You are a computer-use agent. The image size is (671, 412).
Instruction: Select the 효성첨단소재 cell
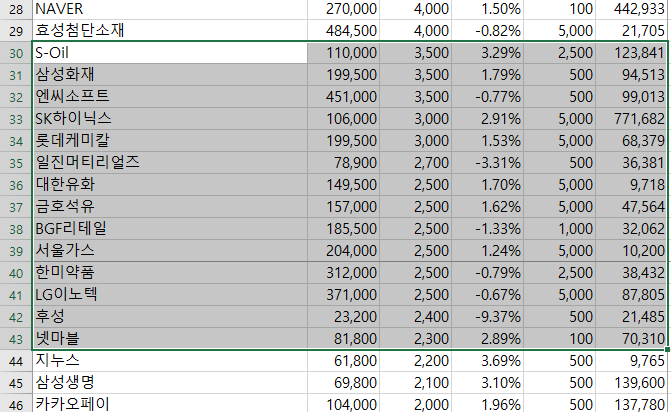(170, 31)
